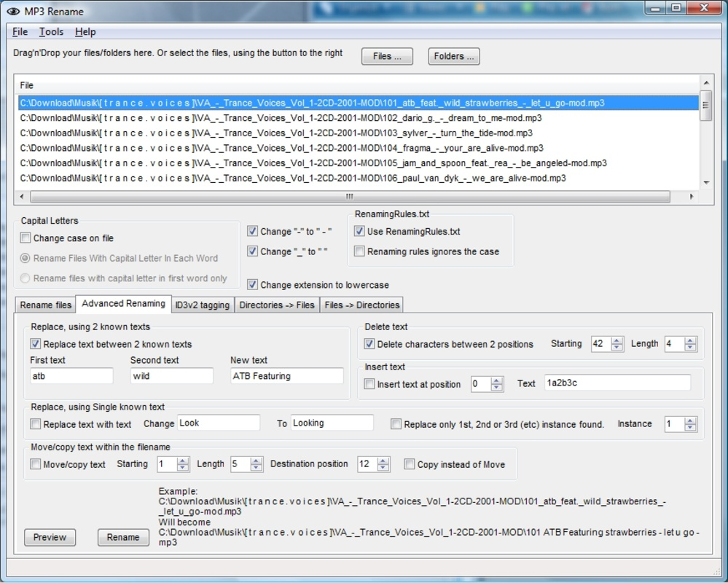Click the Preview button
The image size is (728, 583).
coord(50,538)
